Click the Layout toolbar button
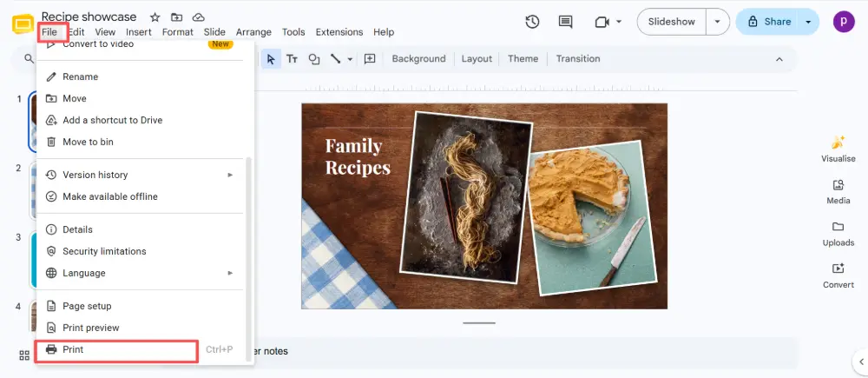Image resolution: width=868 pixels, height=378 pixels. 477,59
